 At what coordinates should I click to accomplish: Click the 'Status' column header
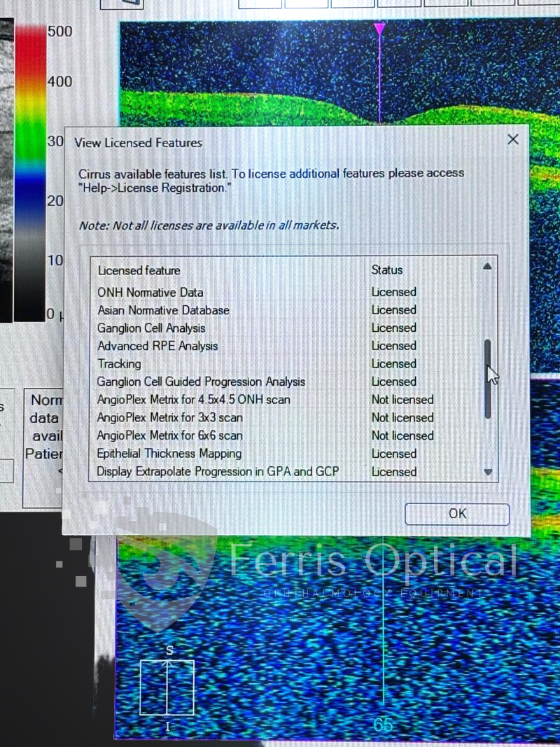coord(386,270)
